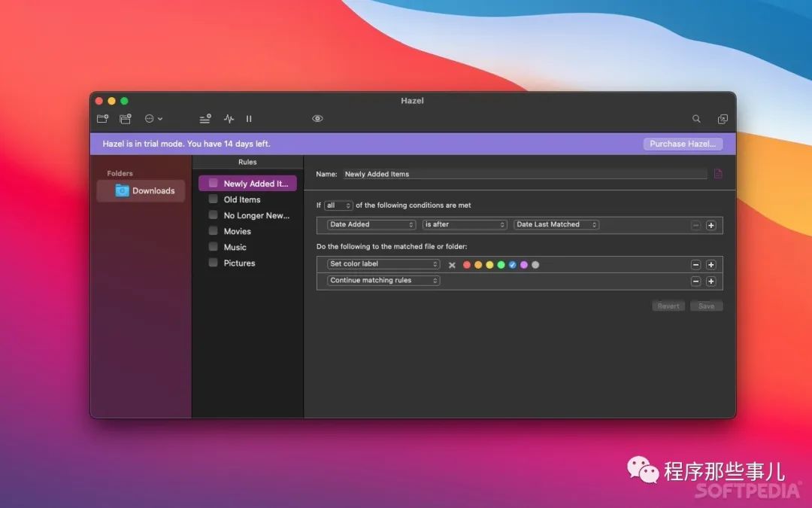Open the Date Last Matched dropdown
Screen dimensions: 812x508
coord(556,224)
